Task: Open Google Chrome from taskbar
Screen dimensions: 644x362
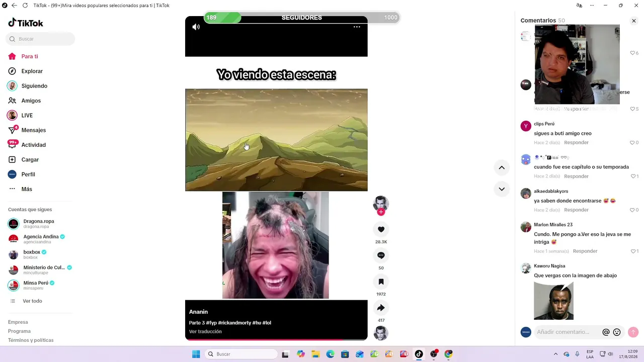Action: coord(448,354)
